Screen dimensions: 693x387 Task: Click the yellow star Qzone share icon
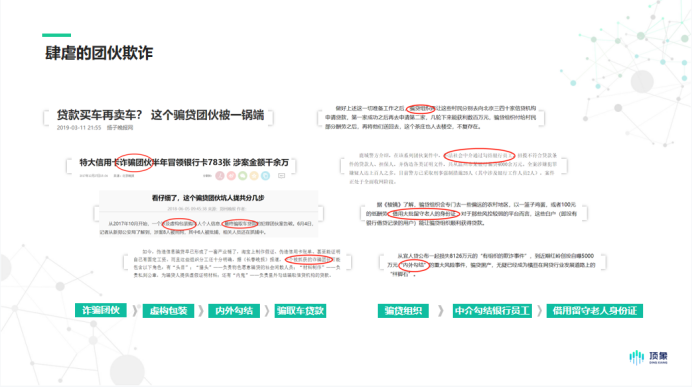254,176
